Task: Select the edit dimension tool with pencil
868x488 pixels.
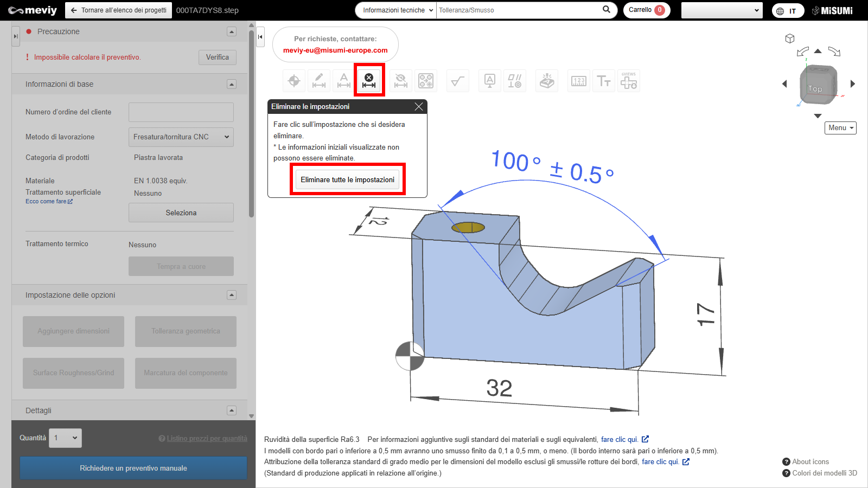Action: (319, 81)
